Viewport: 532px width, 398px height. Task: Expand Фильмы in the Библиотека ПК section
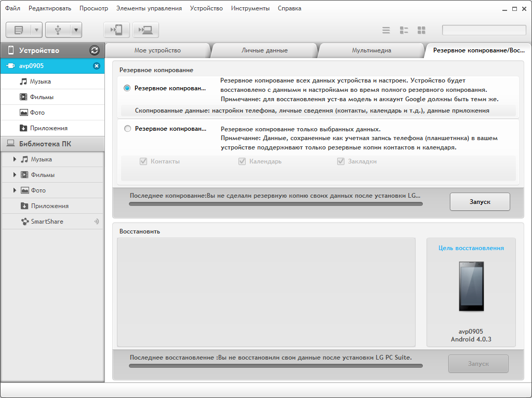(15, 175)
